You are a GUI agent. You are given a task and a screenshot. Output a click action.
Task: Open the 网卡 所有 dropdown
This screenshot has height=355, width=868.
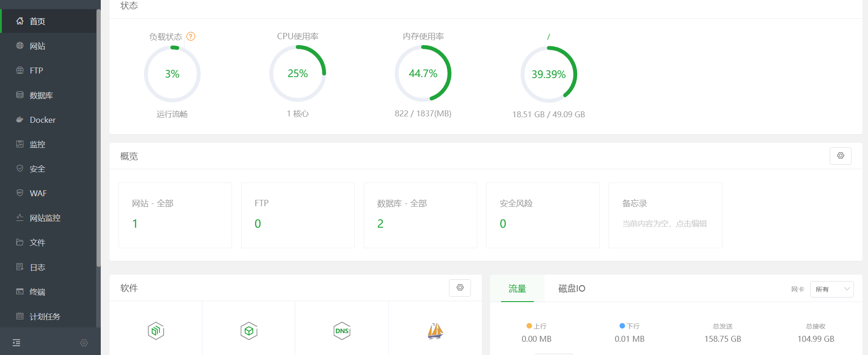click(832, 289)
